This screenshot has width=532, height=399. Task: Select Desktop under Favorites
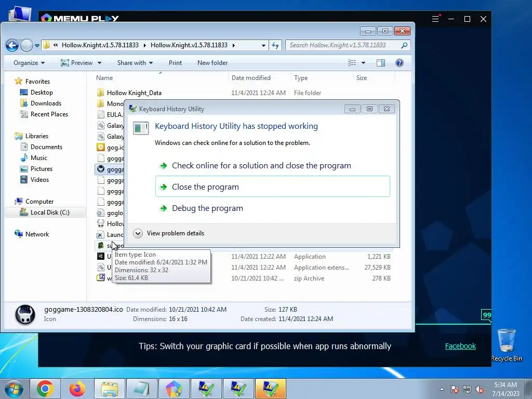[x=42, y=92]
